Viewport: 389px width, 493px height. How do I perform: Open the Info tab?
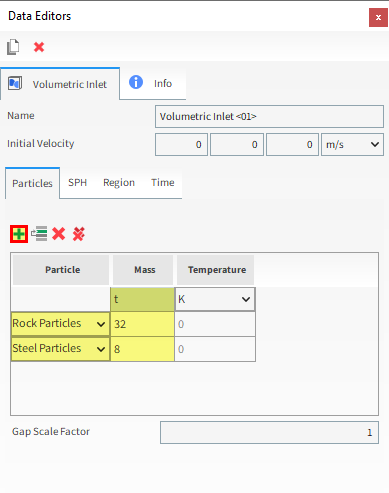pos(153,83)
